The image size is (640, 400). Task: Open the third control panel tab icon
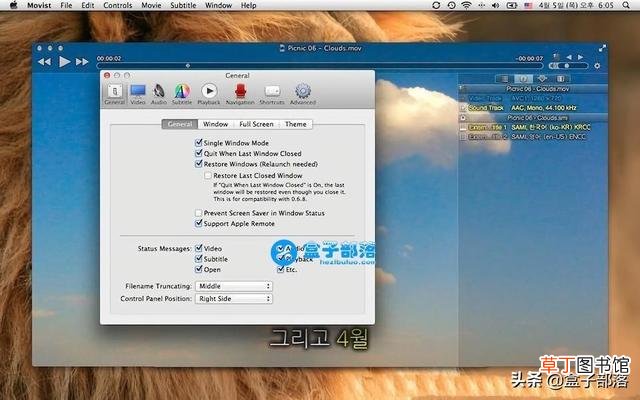542,79
